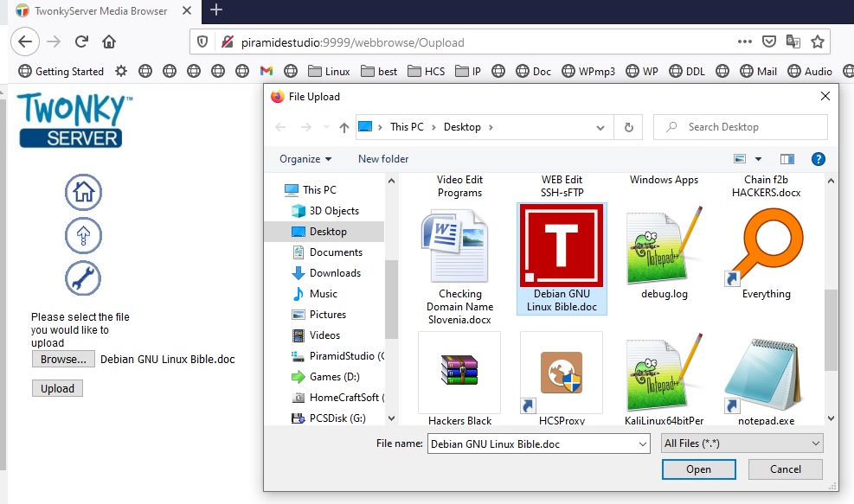Open the gear bookmark in bookmarks bar
This screenshot has height=504, width=854.
[x=121, y=71]
